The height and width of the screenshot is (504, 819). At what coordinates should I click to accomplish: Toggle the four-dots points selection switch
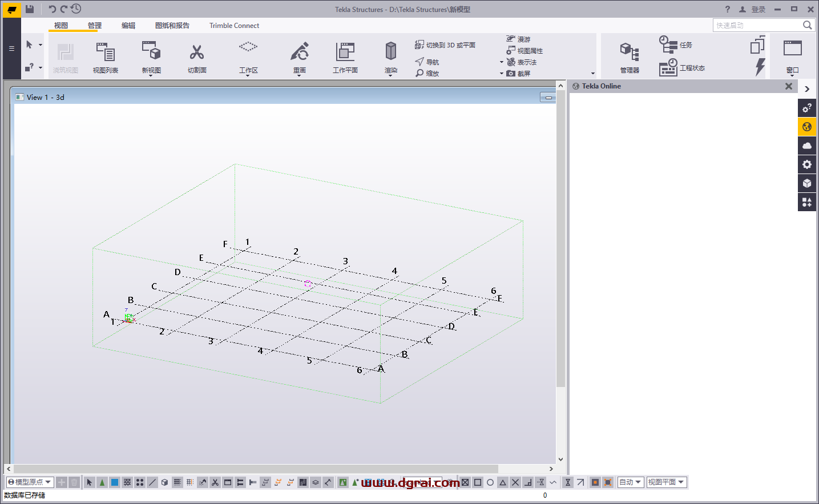coord(140,482)
